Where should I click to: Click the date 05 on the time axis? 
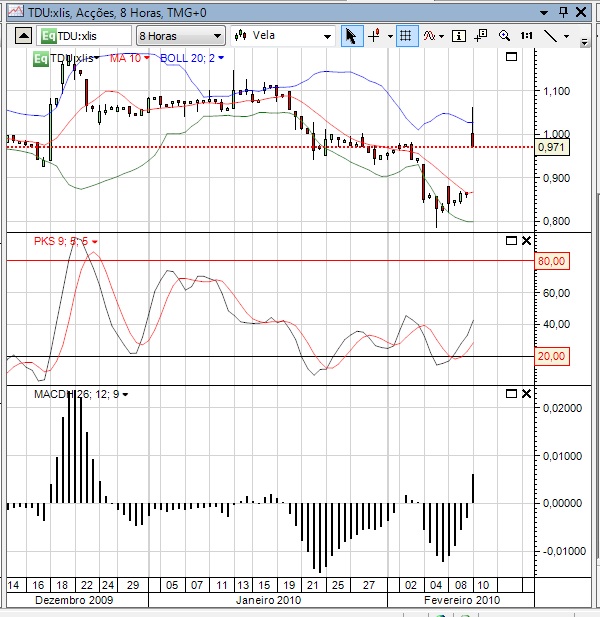point(172,585)
